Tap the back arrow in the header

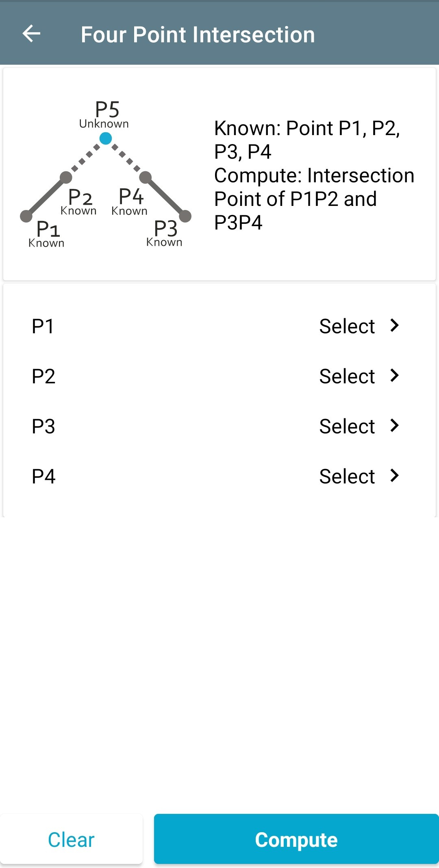(x=31, y=34)
